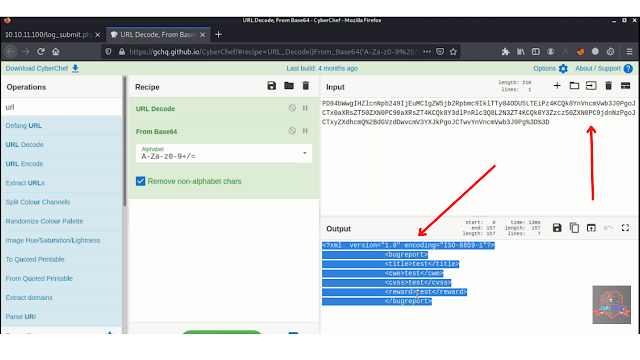Select Parse URI operation
Viewport: 640px width, 360px height.
pos(62,317)
